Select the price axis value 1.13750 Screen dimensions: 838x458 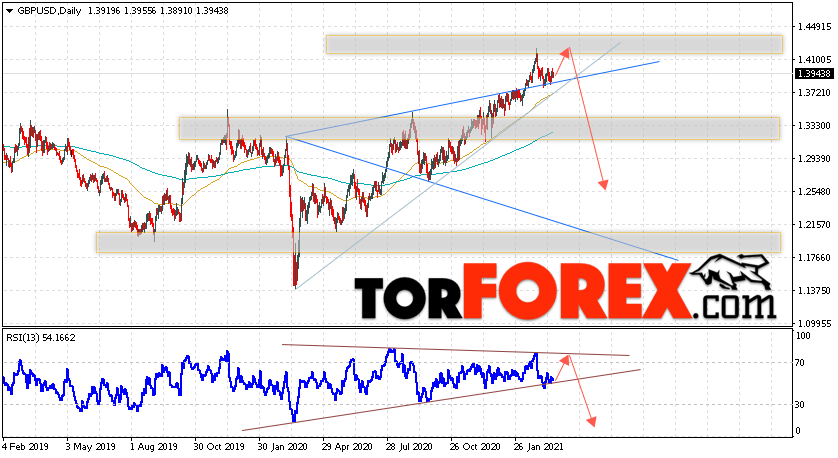[x=814, y=291]
